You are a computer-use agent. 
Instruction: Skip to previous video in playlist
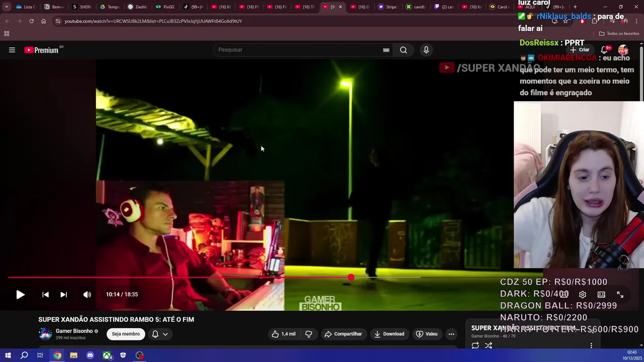(45, 295)
